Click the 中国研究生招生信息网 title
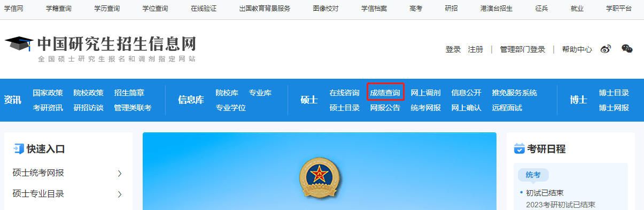This screenshot has height=210, width=644. point(117,44)
